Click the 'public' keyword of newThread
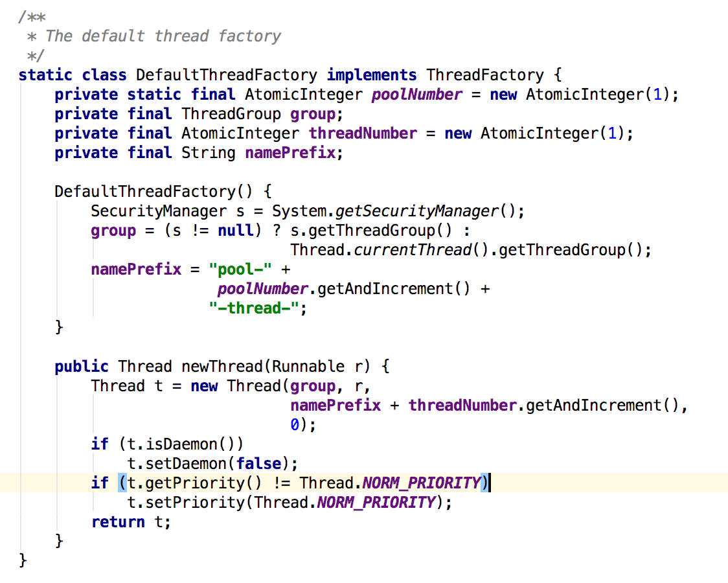This screenshot has width=728, height=583. pos(81,367)
